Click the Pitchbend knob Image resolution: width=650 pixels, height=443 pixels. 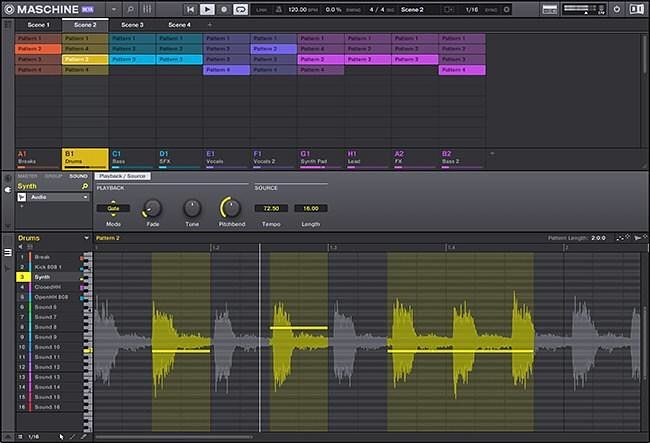click(231, 208)
